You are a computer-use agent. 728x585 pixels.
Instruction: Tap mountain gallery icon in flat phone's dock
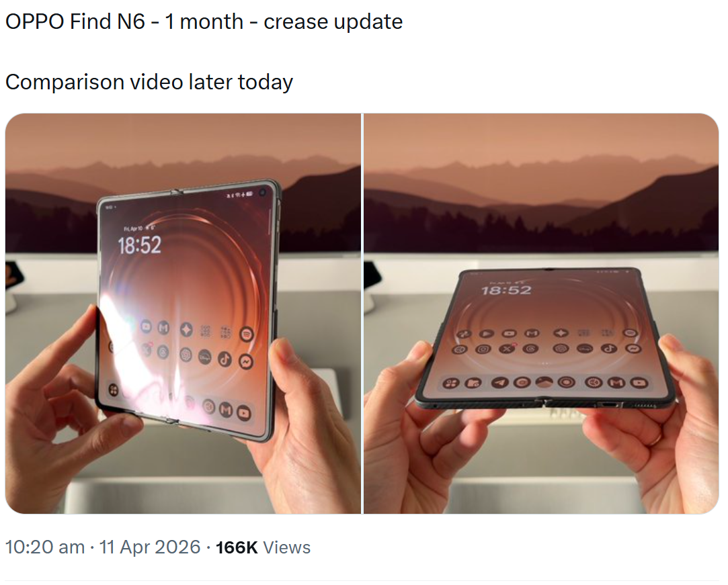pos(544,382)
